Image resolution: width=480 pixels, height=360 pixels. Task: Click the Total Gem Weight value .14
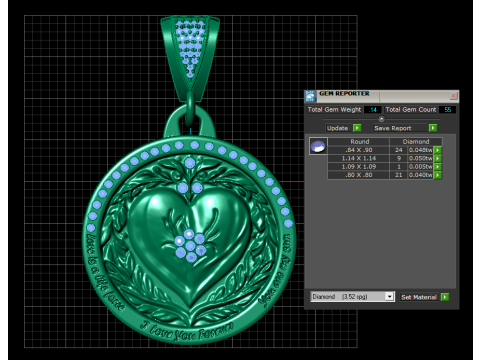click(373, 110)
